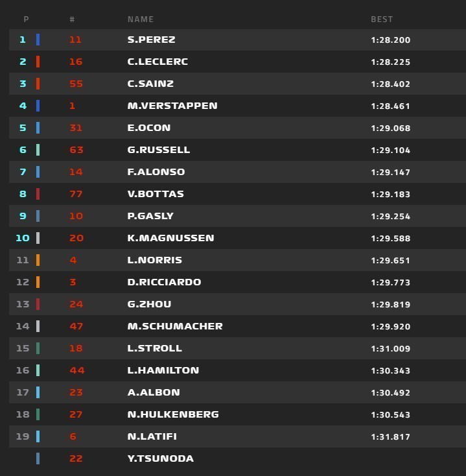Select C.LECLERC row name
Viewport: 466px width, 476px height.
point(157,62)
